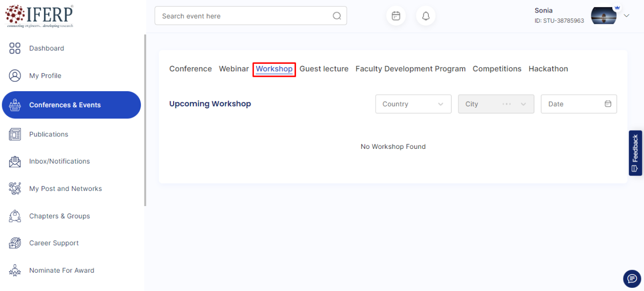
Task: Open the notifications bell icon
Action: coord(426,16)
